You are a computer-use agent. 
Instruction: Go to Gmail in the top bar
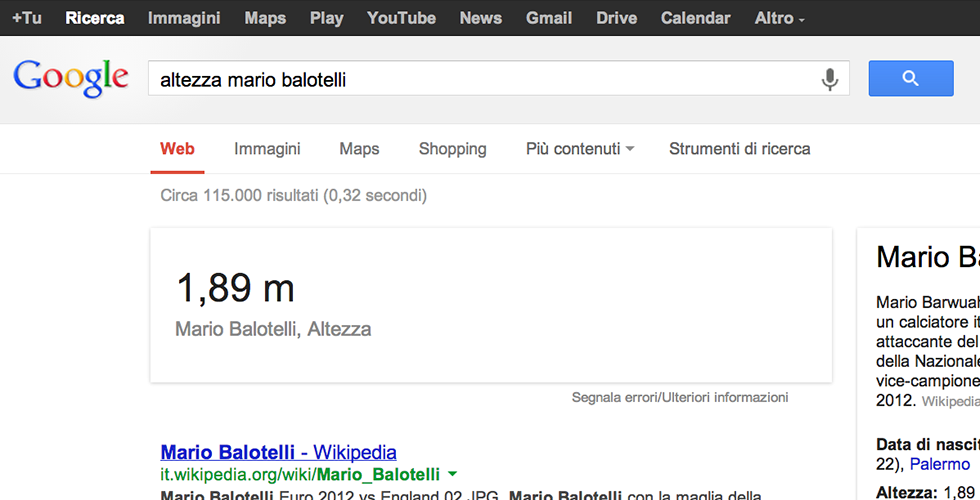(549, 18)
